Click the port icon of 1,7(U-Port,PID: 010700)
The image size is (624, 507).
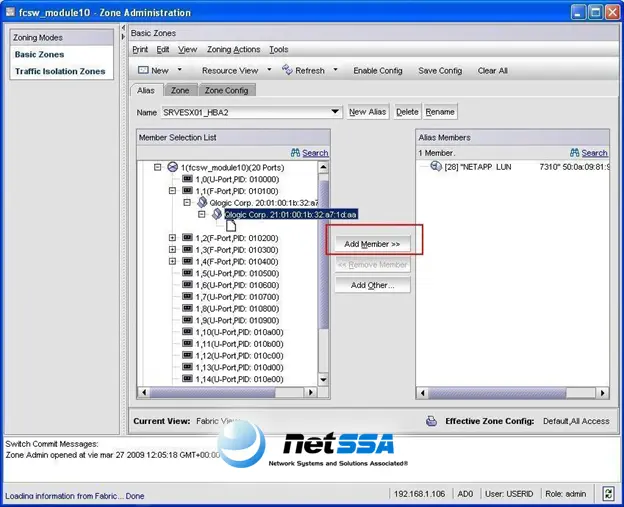[187, 296]
